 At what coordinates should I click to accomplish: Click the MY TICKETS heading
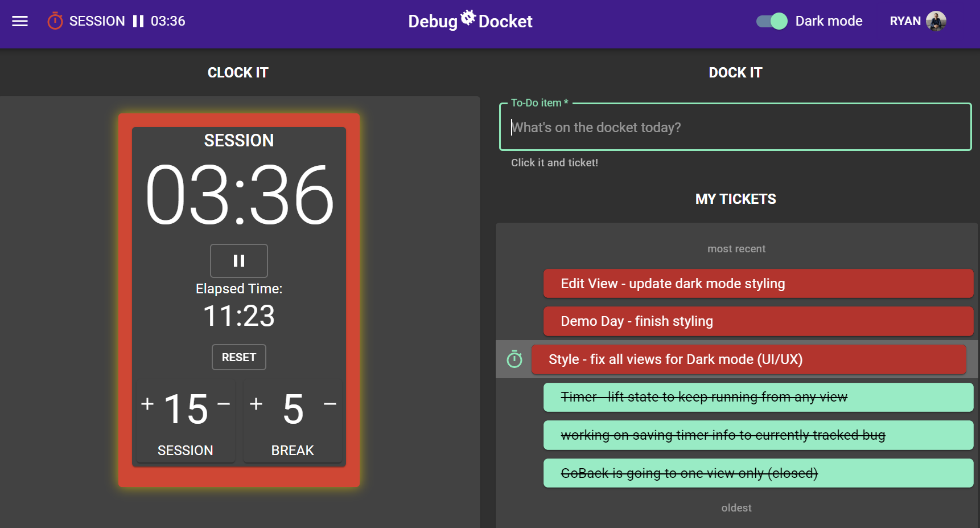click(x=735, y=199)
